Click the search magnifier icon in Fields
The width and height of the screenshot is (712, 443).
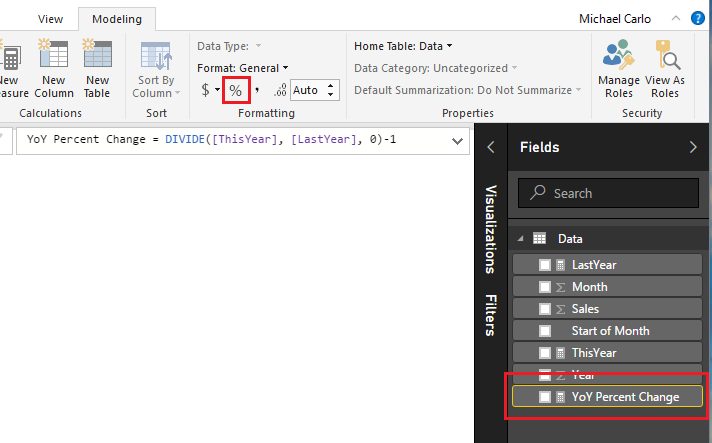click(x=538, y=192)
